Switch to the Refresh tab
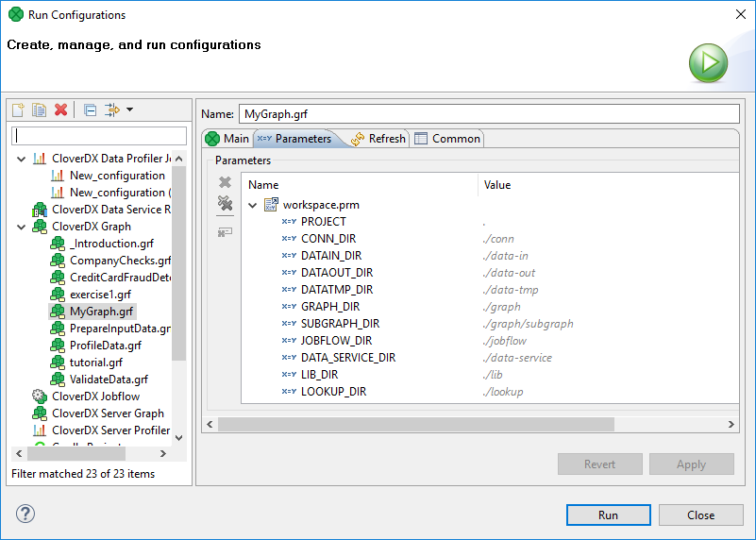756x540 pixels. pyautogui.click(x=378, y=139)
